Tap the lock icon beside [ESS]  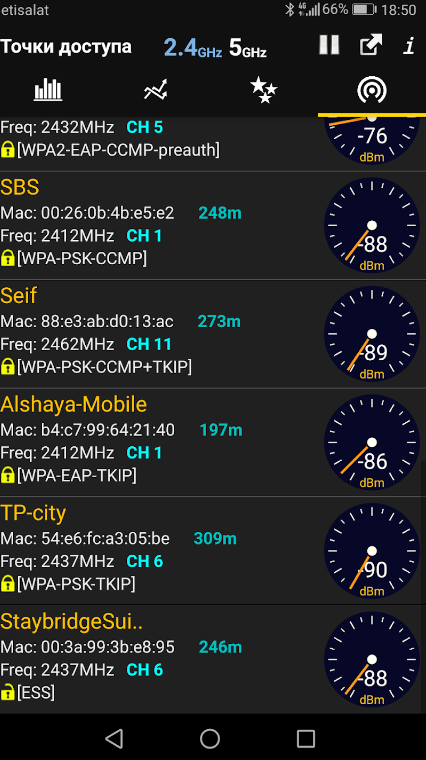coord(7,693)
